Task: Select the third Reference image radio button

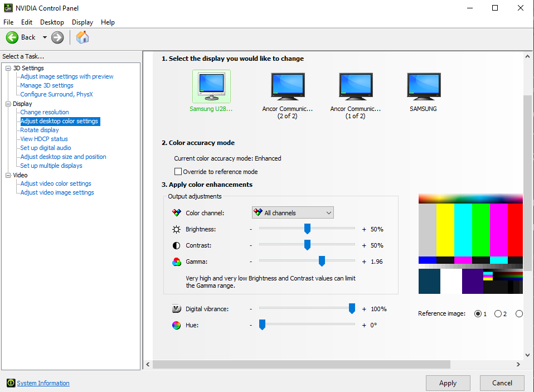Action: (x=519, y=314)
